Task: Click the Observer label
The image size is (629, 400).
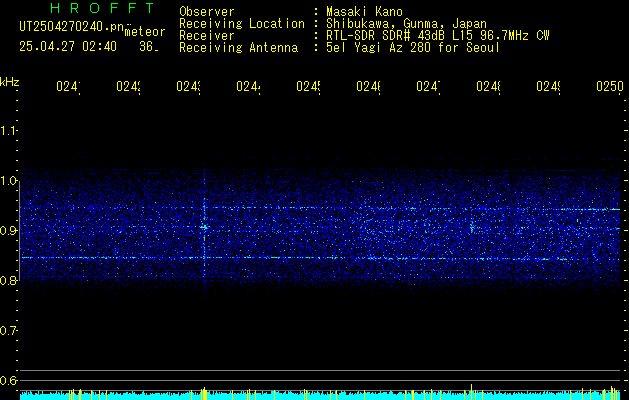Action: point(207,12)
